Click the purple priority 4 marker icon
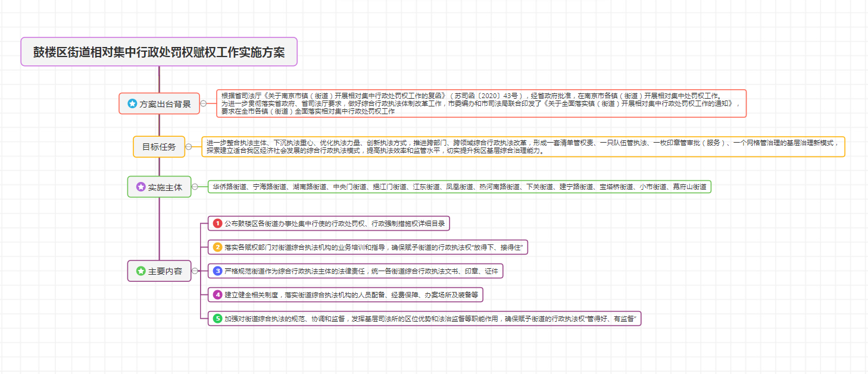868x374 pixels. (218, 295)
